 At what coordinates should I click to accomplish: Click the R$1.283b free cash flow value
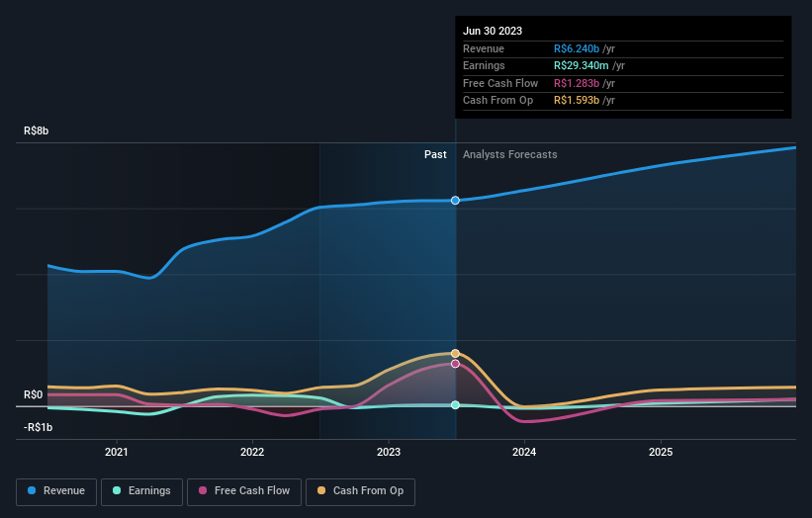pos(577,83)
